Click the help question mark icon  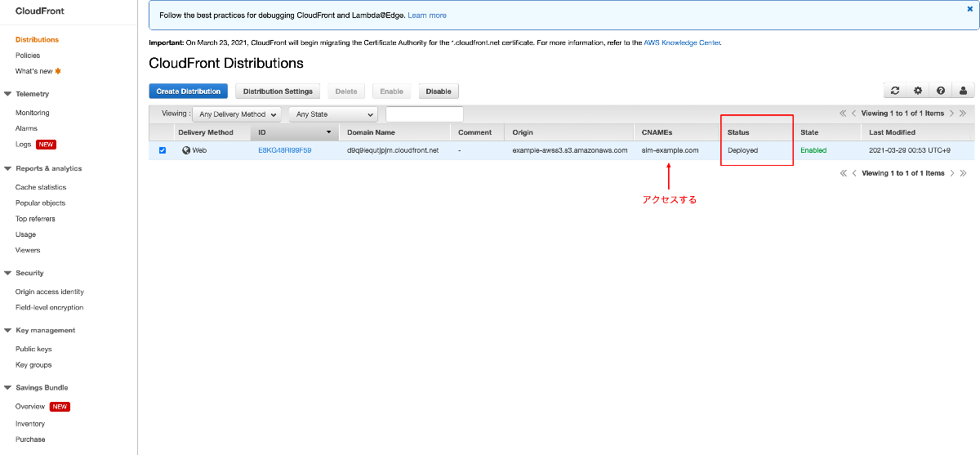click(941, 91)
